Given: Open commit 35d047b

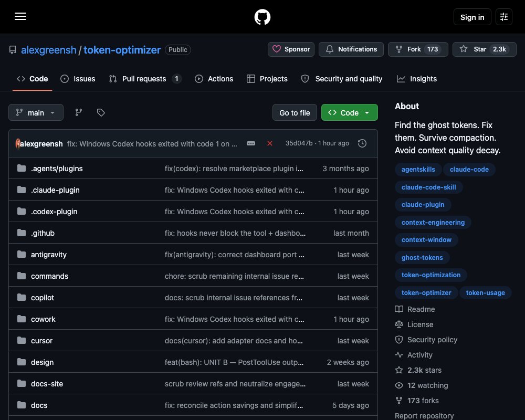Looking at the screenshot, I should click(299, 143).
